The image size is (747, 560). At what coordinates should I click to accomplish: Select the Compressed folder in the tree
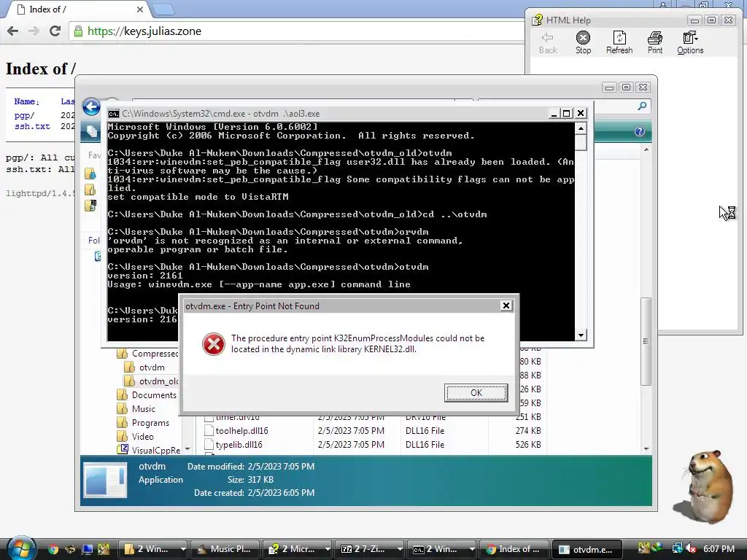[147, 354]
